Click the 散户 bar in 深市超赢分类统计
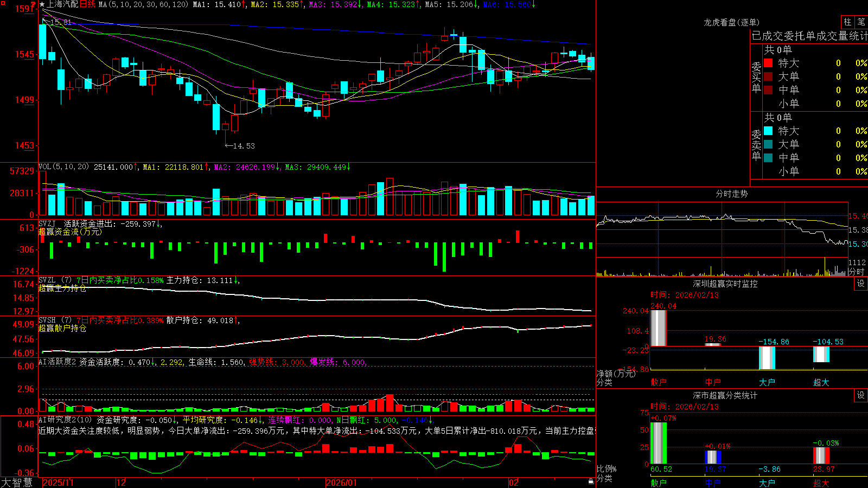Image resolution: width=868 pixels, height=488 pixels. (658, 443)
